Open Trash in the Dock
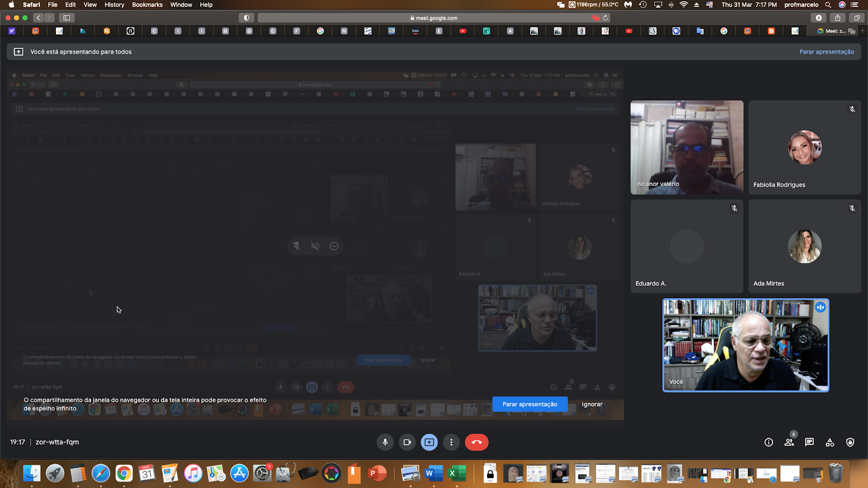 pos(835,473)
